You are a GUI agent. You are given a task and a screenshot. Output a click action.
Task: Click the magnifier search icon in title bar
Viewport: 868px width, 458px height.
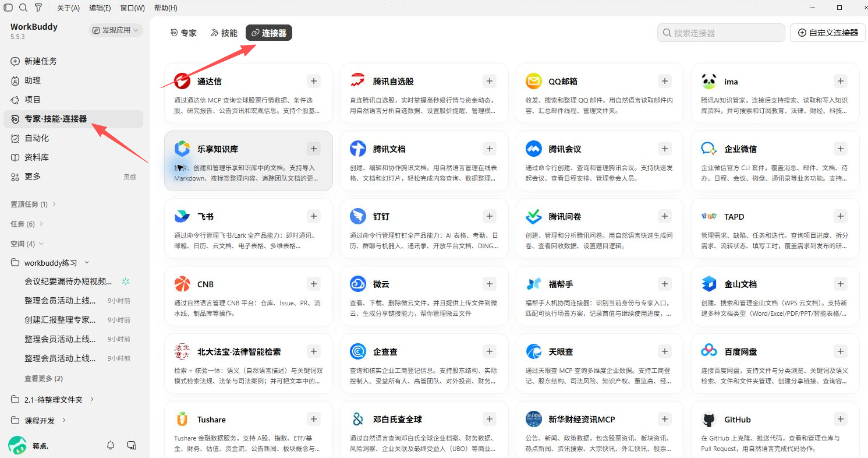(23, 8)
